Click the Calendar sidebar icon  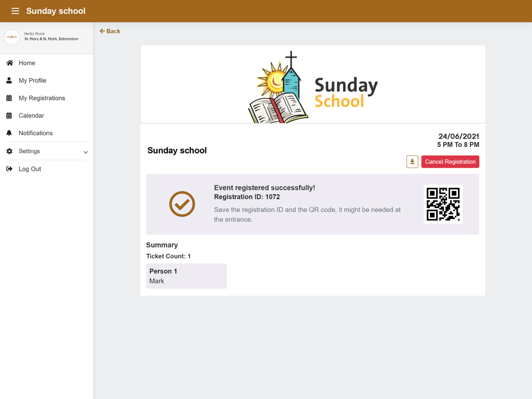pyautogui.click(x=9, y=115)
